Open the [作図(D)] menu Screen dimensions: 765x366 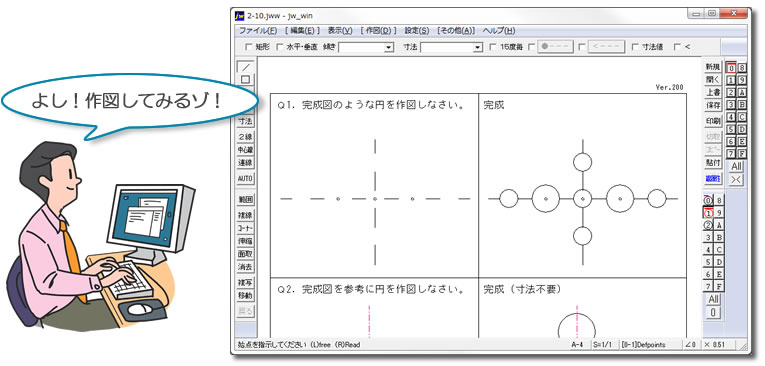click(379, 30)
